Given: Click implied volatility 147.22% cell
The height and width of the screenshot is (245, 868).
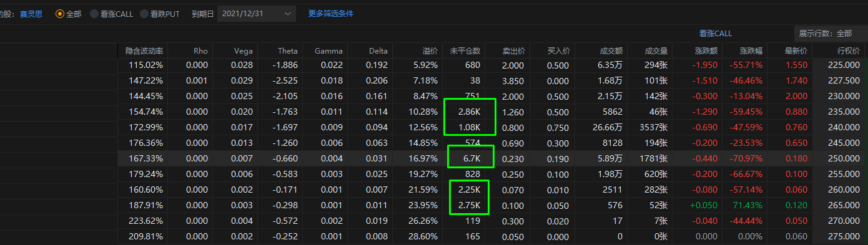Looking at the screenshot, I should click(145, 80).
